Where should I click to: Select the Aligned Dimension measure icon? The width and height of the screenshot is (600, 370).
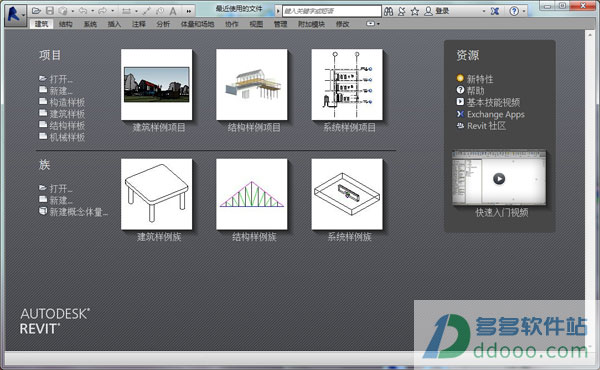click(x=126, y=11)
